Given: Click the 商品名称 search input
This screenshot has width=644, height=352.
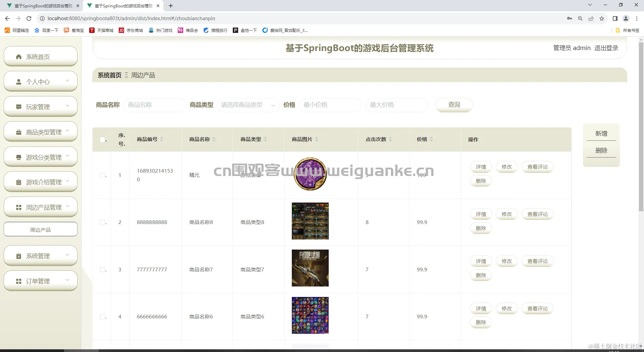Looking at the screenshot, I should click(154, 105).
